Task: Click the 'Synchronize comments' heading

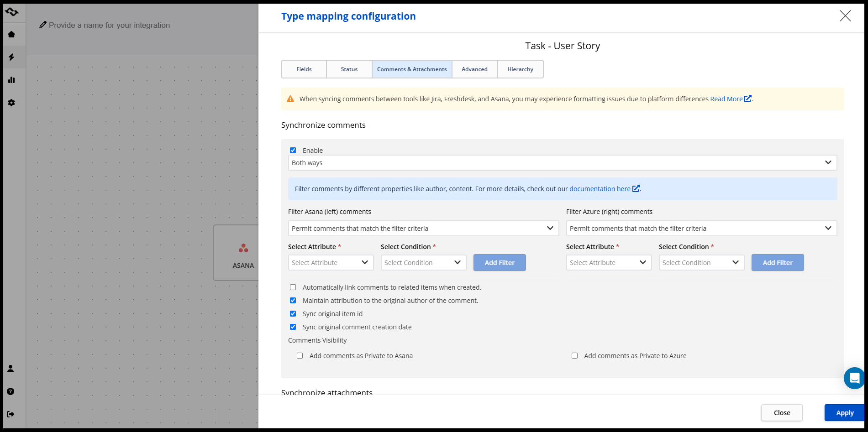Action: coord(323,125)
